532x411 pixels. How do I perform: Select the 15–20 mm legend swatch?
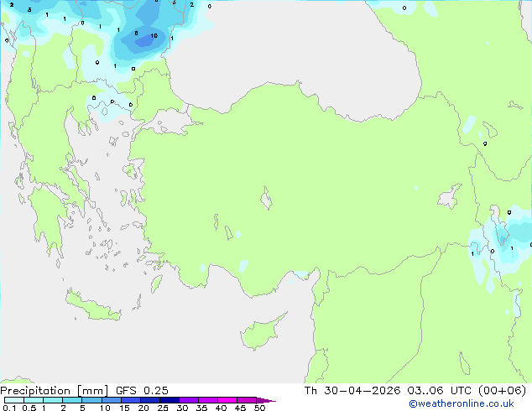point(131,400)
